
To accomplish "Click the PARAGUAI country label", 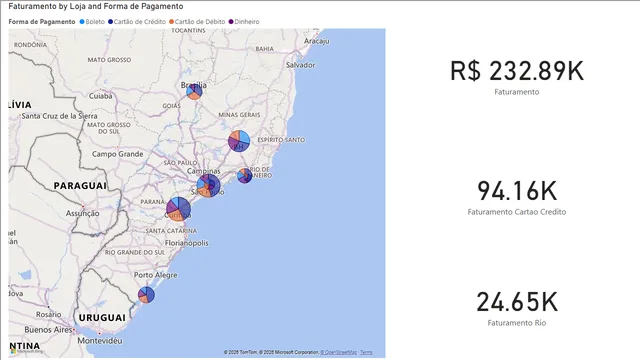I will click(80, 186).
